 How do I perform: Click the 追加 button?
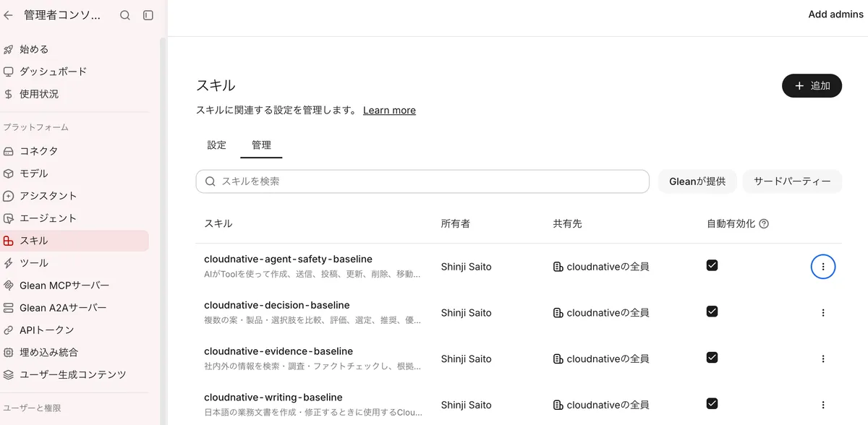[x=812, y=86]
